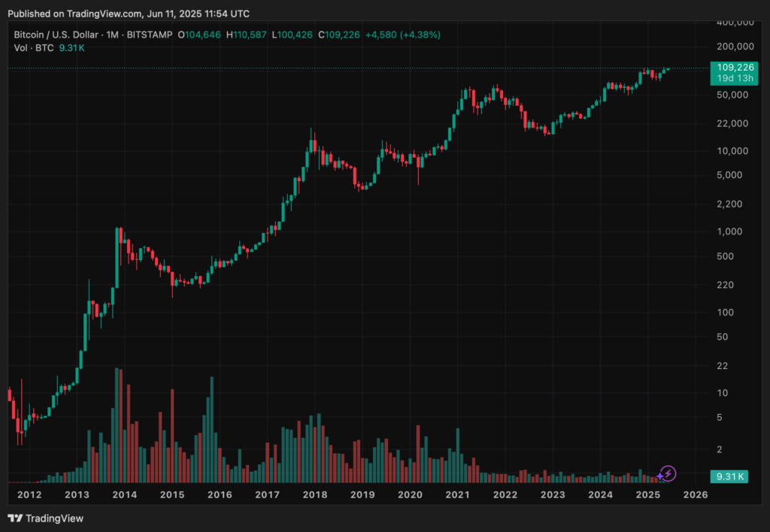The image size is (770, 532).
Task: Click the 2015 label on the time axis
Action: (172, 494)
